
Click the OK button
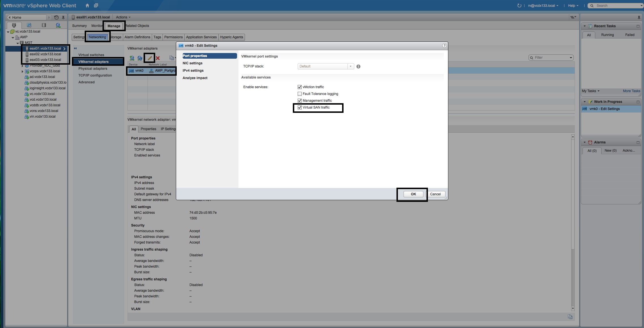pos(413,194)
